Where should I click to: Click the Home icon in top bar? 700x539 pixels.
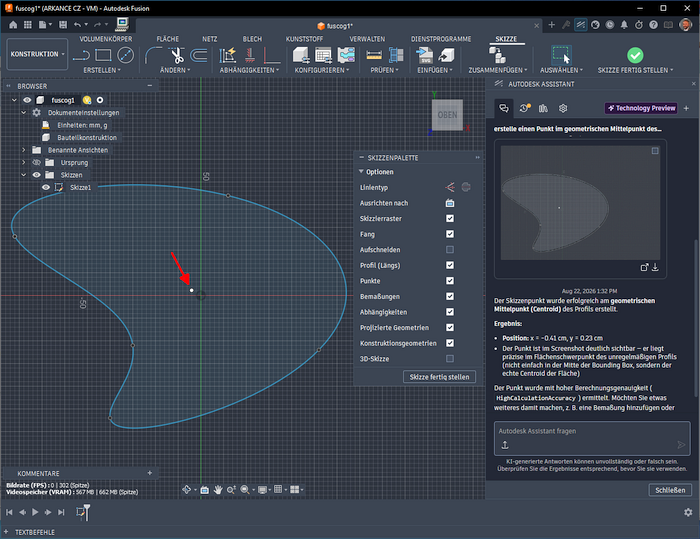pos(13,25)
